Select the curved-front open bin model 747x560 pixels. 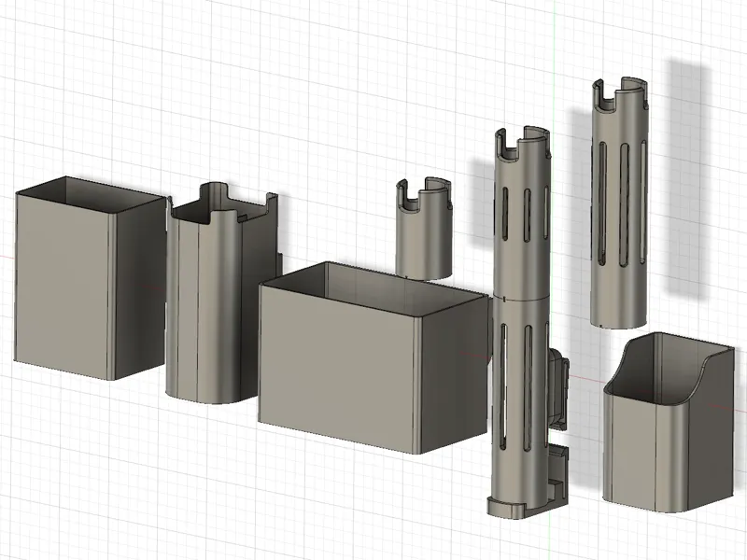point(669,423)
